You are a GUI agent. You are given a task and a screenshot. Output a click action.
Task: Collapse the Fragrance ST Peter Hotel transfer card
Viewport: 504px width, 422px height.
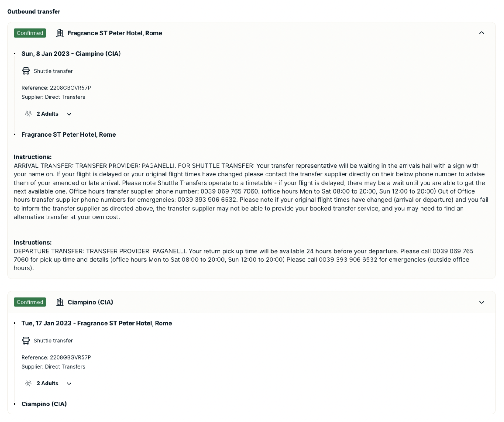(x=481, y=33)
